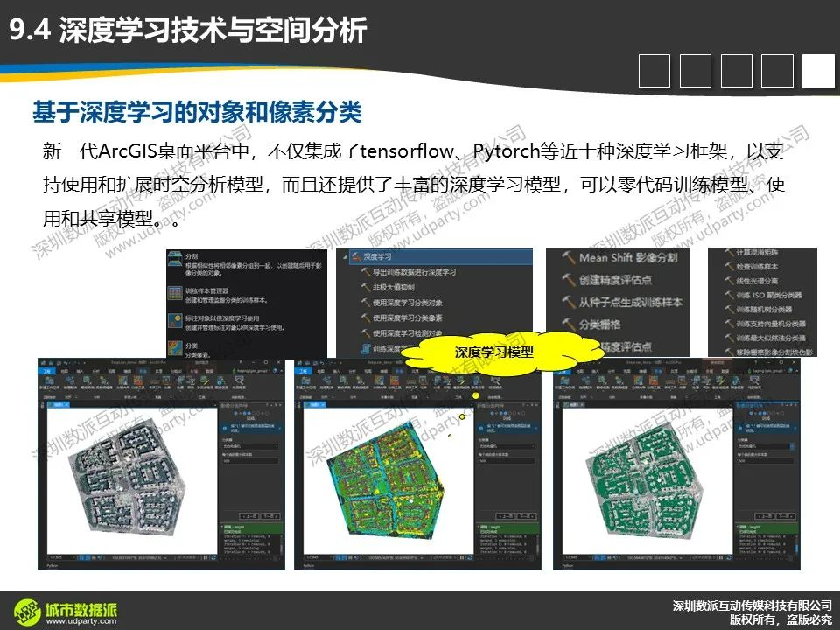
Task: Click hammer icon beside 创建精度评估点
Action: tap(569, 280)
